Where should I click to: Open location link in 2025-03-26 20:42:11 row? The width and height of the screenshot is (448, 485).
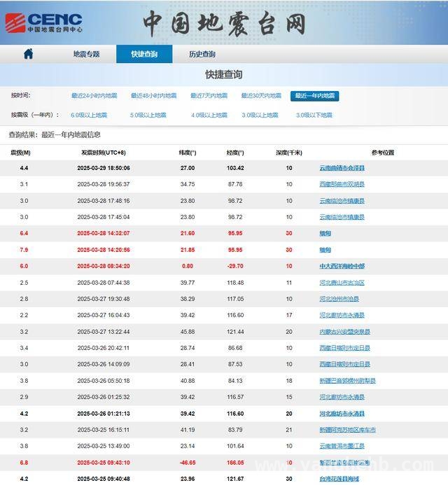[x=344, y=348]
